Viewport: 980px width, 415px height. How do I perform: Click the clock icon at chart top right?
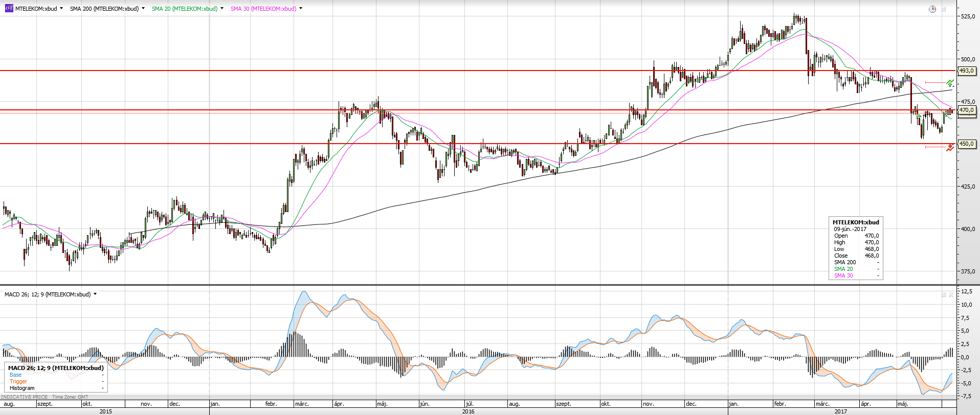point(932,9)
